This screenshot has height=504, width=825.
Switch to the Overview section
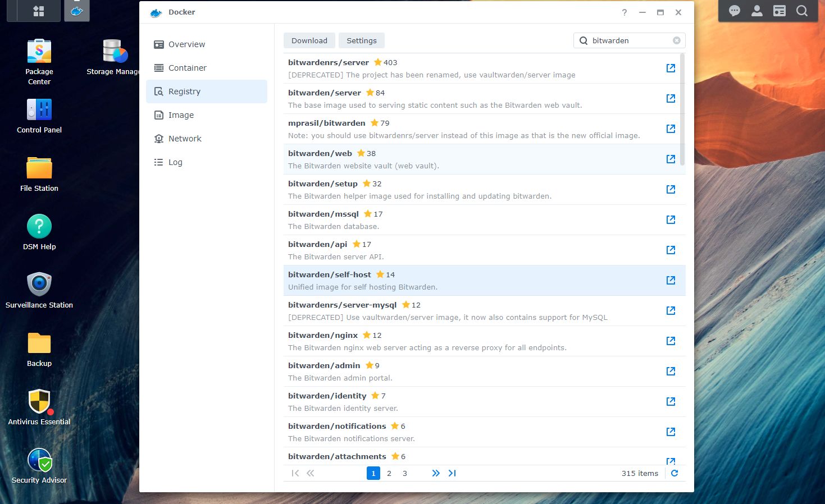(x=207, y=44)
